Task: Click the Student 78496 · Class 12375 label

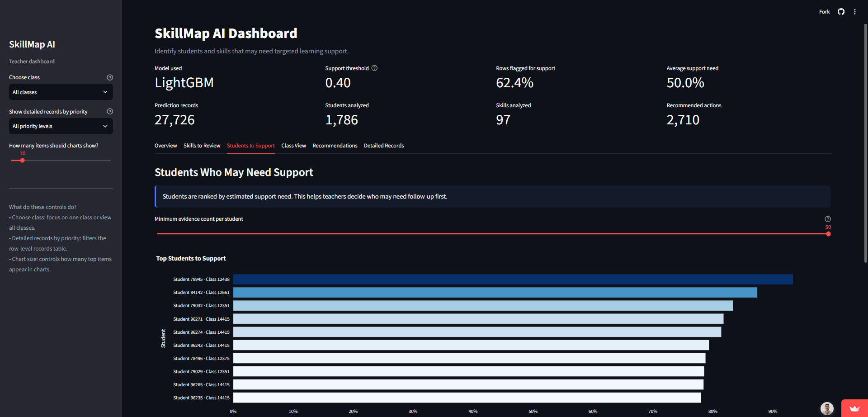Action: tap(201, 358)
